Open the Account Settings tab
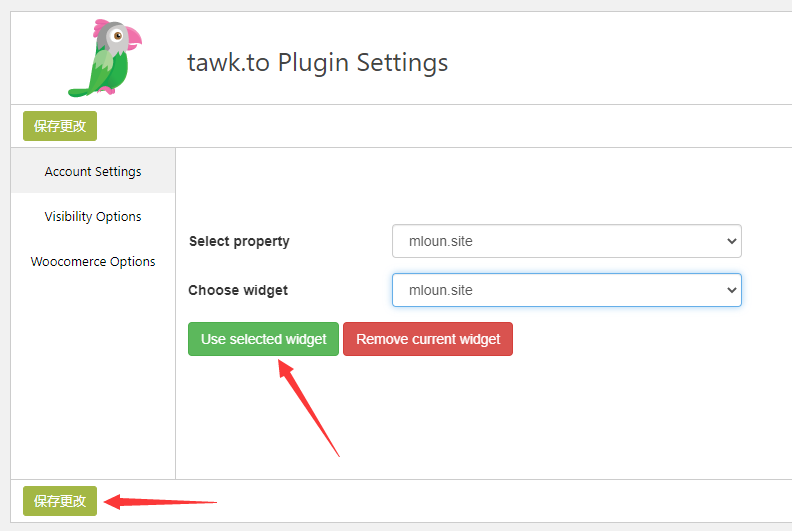 [93, 171]
